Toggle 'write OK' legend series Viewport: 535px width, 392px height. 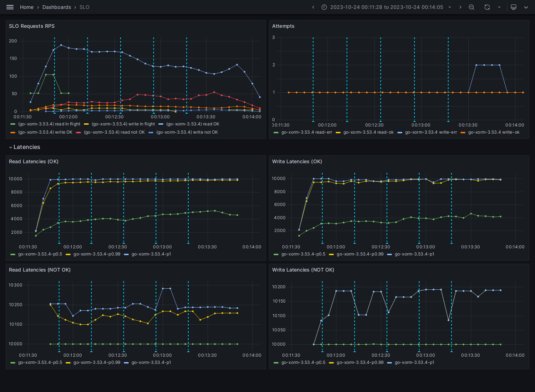pyautogui.click(x=45, y=132)
